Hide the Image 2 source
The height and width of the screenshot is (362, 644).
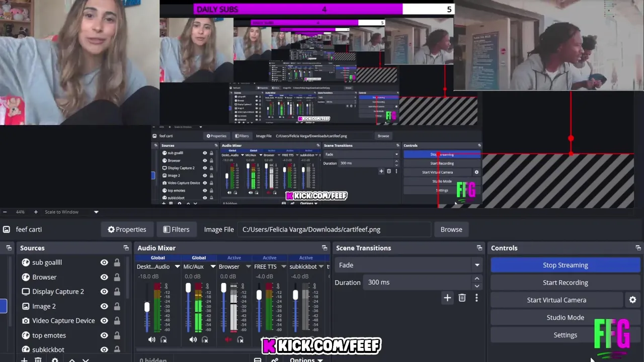pos(104,306)
